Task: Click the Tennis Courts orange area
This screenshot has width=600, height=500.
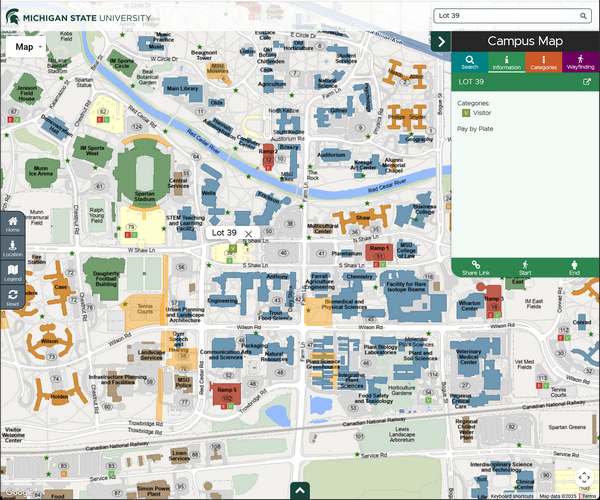Action: pos(143,312)
